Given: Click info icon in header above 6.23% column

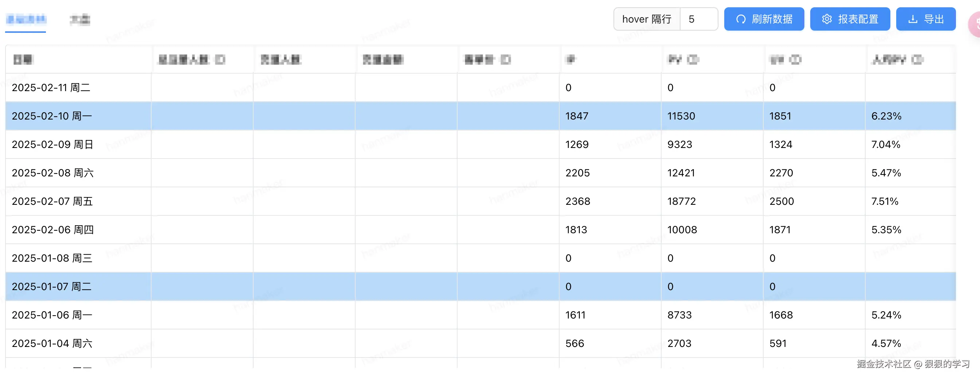Looking at the screenshot, I should point(917,60).
